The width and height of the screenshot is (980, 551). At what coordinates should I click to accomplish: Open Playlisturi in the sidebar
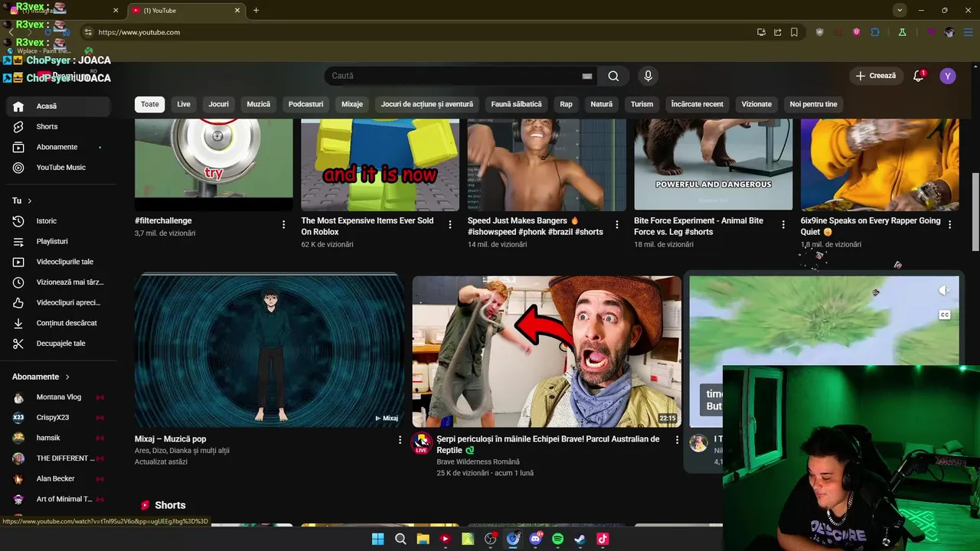[x=52, y=241]
